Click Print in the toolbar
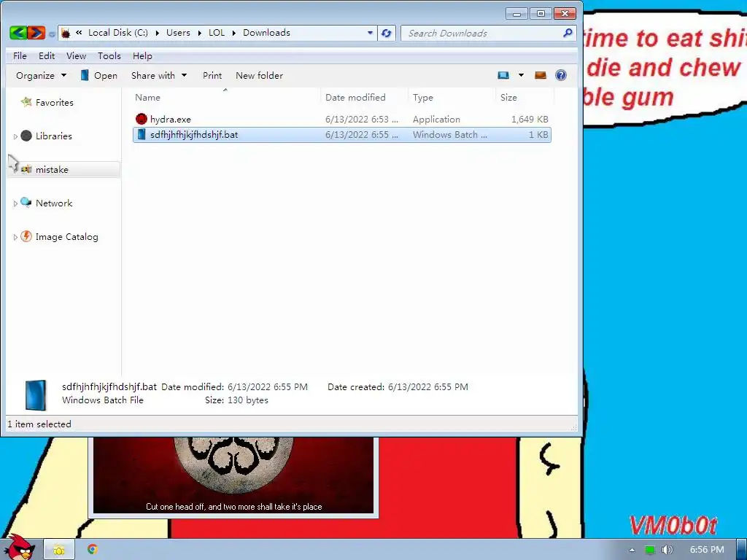 pyautogui.click(x=212, y=76)
